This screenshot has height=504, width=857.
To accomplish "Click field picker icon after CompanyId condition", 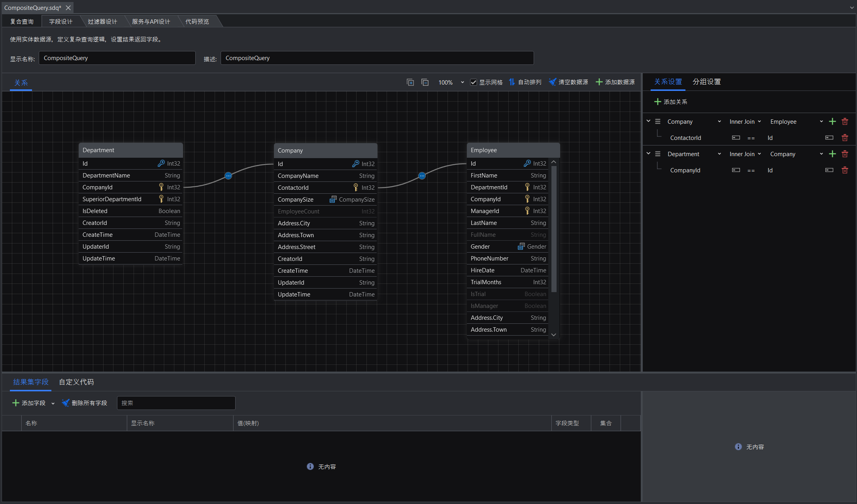I will pos(736,170).
